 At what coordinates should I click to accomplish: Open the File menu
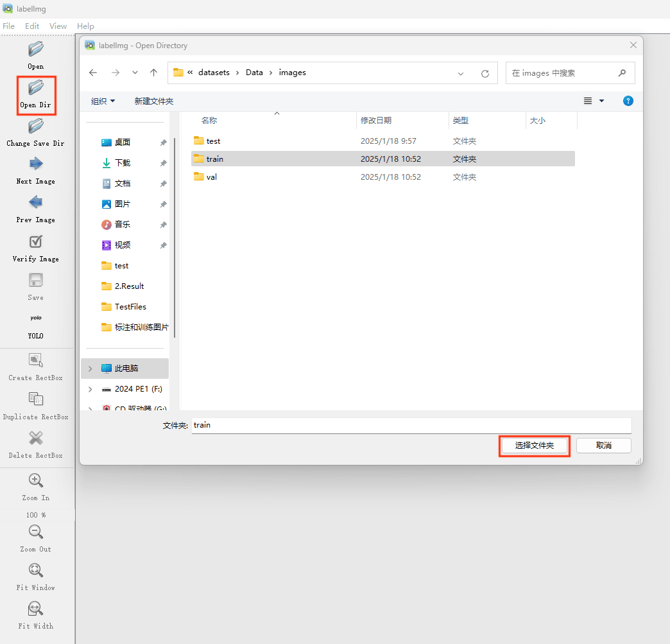click(8, 26)
